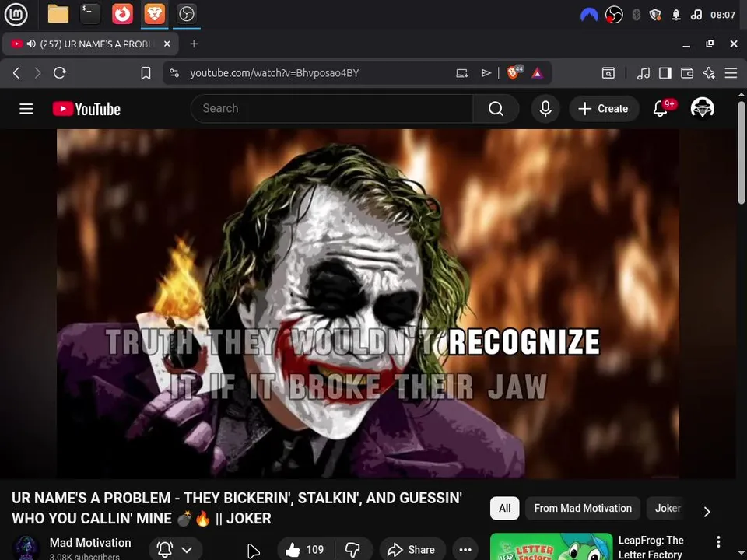The image size is (747, 560).
Task: Click the Share button
Action: 412,550
